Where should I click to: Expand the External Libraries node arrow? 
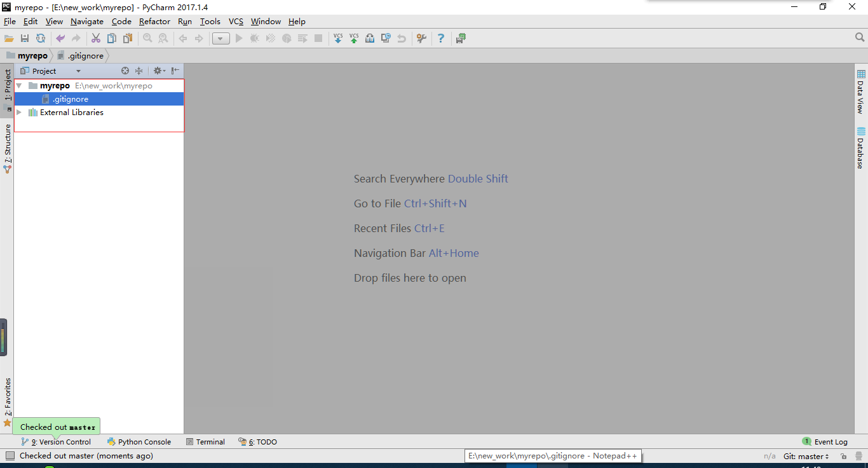point(19,113)
